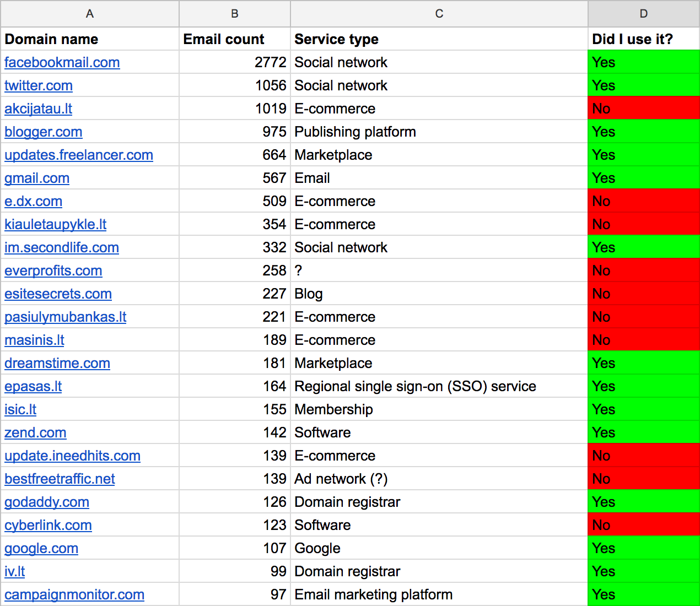Follow the godaddy.com link

pos(47,502)
